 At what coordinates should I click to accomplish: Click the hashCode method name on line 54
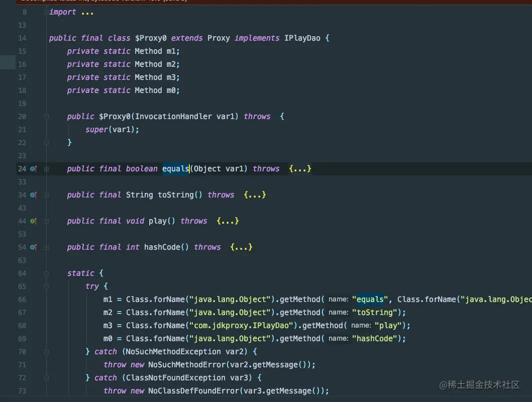tap(162, 247)
